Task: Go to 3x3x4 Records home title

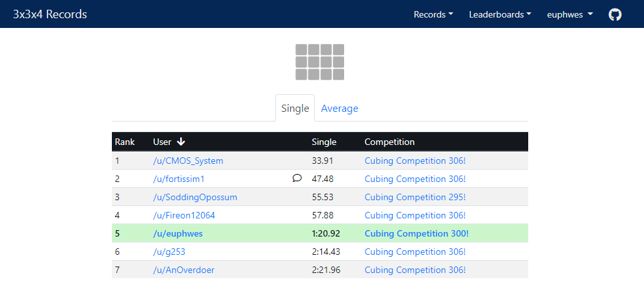Action: pos(50,14)
